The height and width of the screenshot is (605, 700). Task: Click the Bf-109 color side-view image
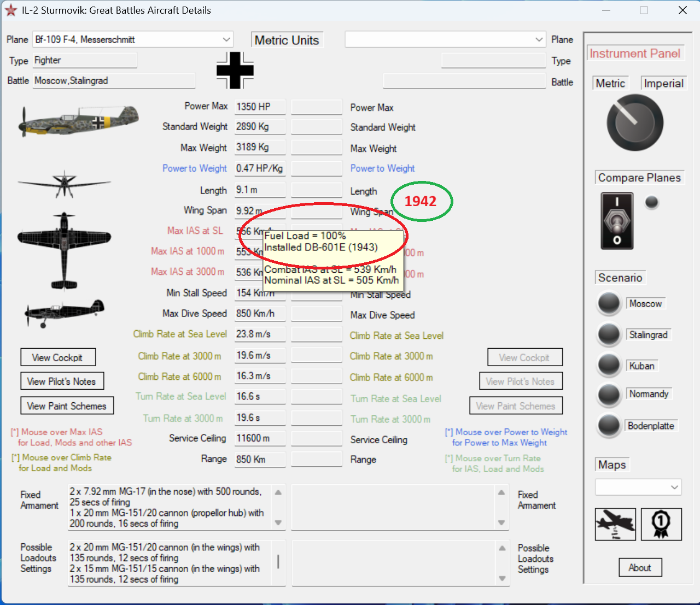(79, 121)
